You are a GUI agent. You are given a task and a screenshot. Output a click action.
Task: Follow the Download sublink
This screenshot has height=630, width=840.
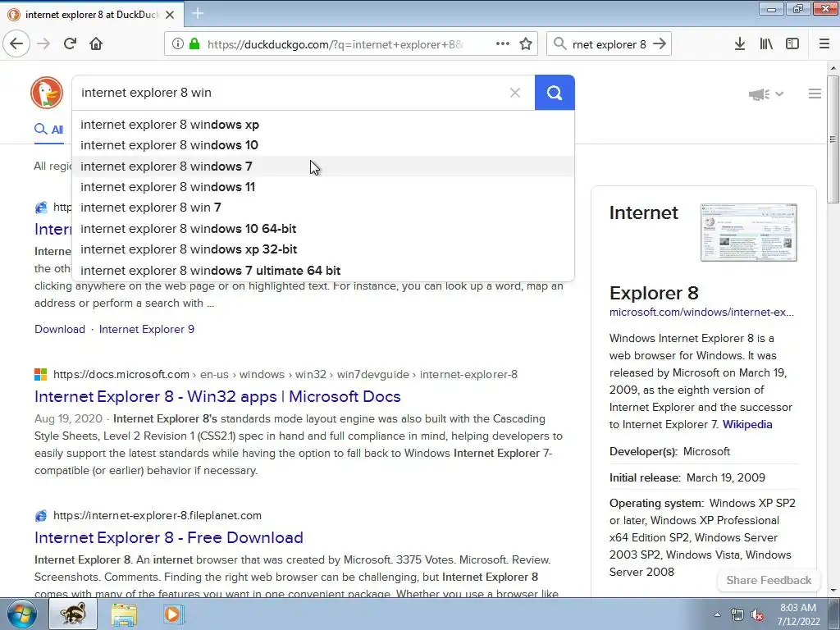(x=59, y=329)
